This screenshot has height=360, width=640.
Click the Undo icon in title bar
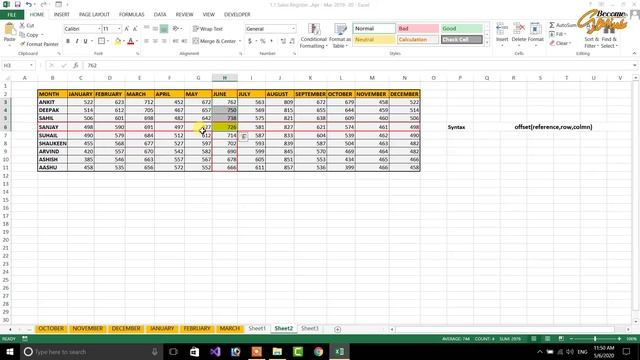[x=29, y=4]
